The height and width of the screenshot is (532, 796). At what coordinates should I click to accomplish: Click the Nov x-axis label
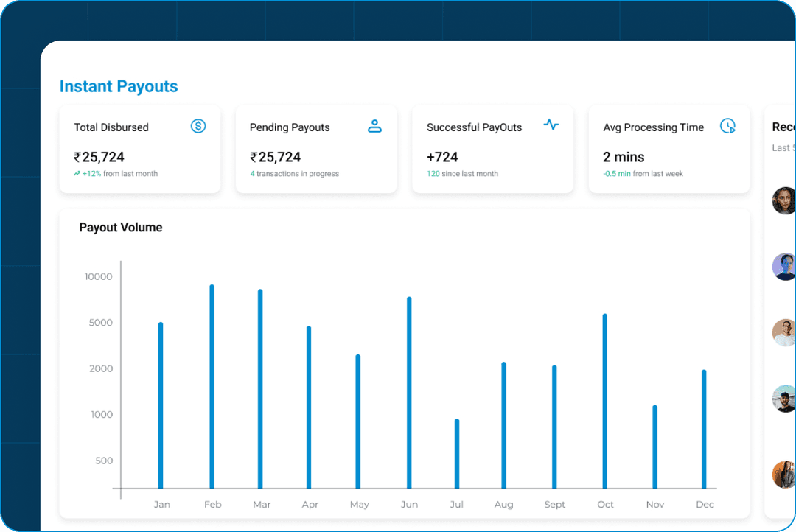click(655, 505)
